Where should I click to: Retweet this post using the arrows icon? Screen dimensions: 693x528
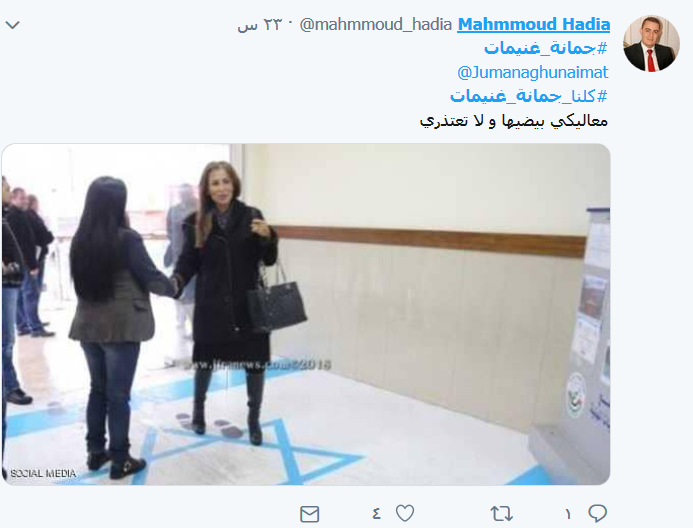click(502, 513)
